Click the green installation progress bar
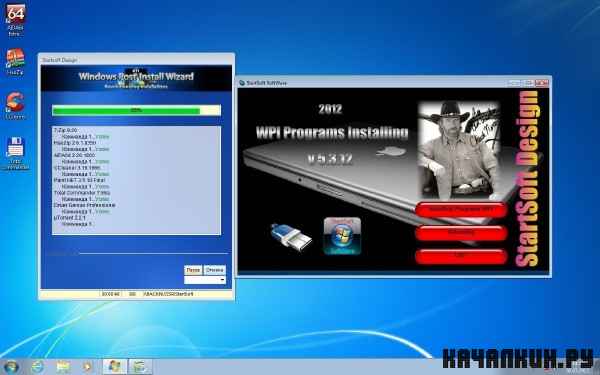The image size is (600, 375). click(x=137, y=110)
